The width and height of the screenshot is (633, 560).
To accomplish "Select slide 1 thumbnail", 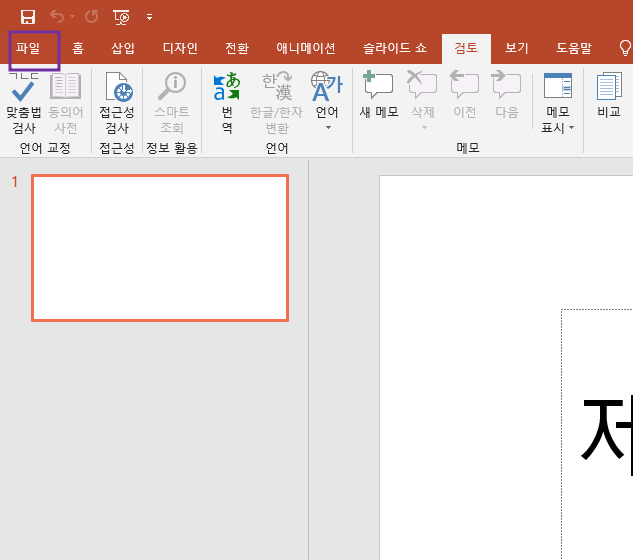I will pyautogui.click(x=160, y=248).
